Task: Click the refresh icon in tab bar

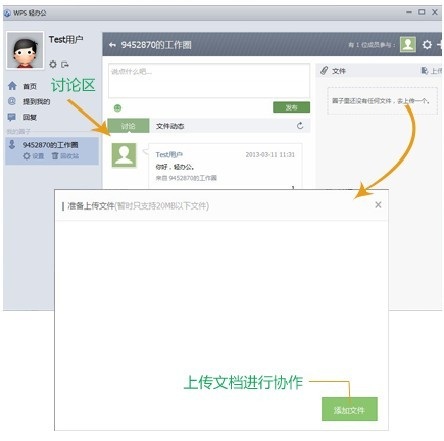Action: 300,126
